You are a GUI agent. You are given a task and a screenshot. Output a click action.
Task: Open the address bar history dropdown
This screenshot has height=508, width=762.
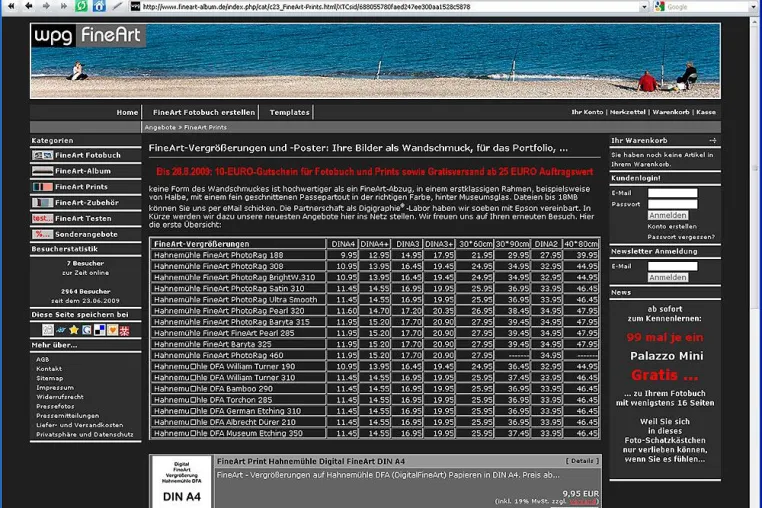[x=644, y=7]
